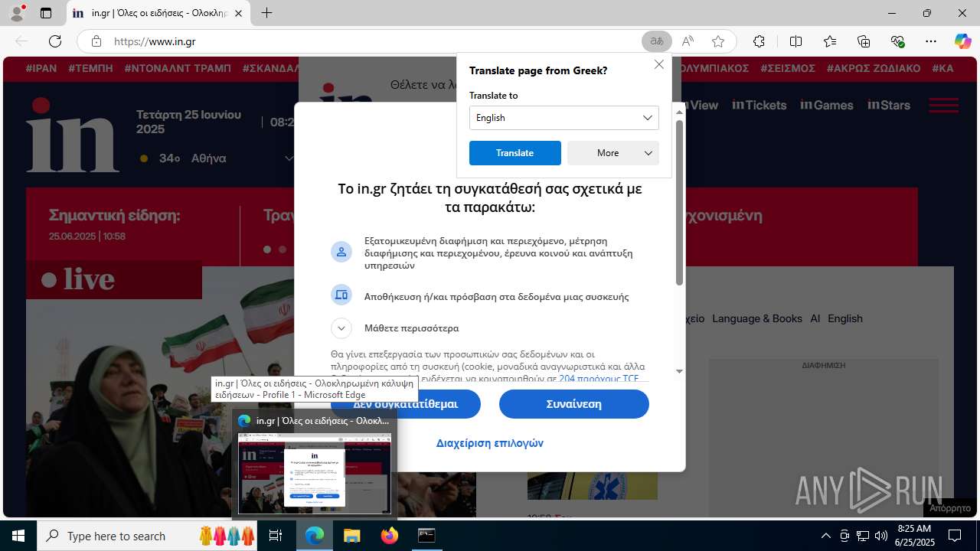Open Edge Settings and more menu
Screen dimensions: 980x551
(931, 41)
